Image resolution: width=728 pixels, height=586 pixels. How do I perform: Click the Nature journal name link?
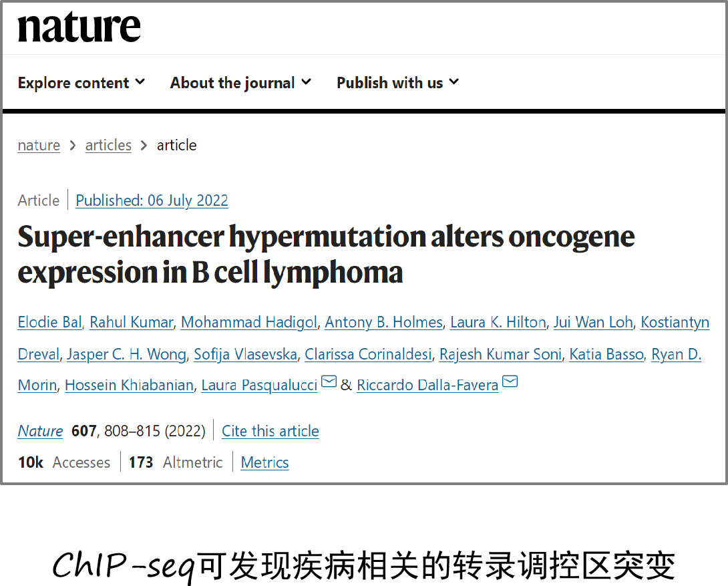[40, 431]
